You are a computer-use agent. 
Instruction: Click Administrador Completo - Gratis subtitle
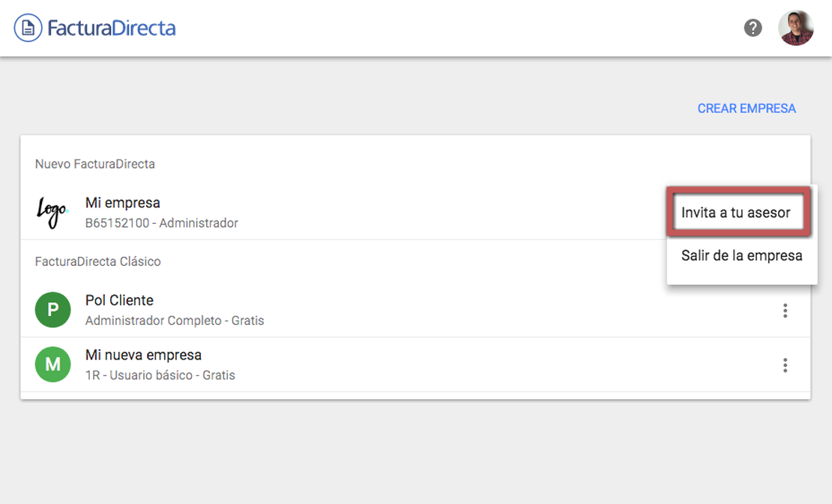(x=175, y=321)
